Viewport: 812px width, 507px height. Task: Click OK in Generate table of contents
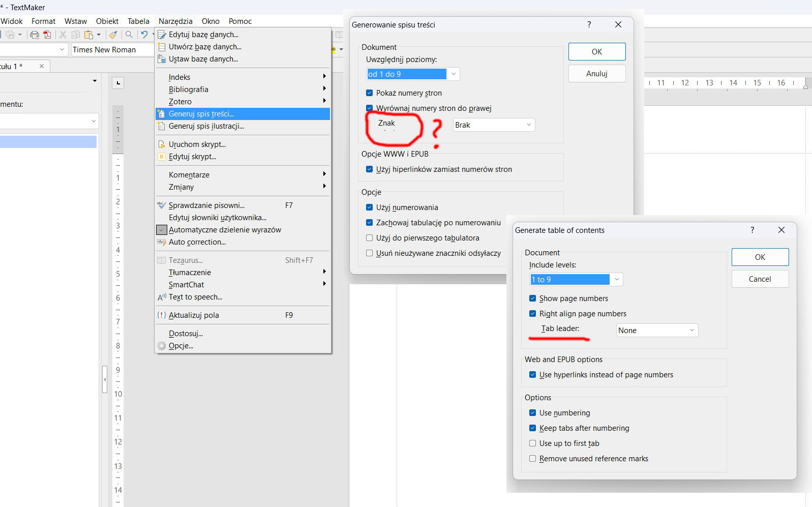click(x=760, y=257)
